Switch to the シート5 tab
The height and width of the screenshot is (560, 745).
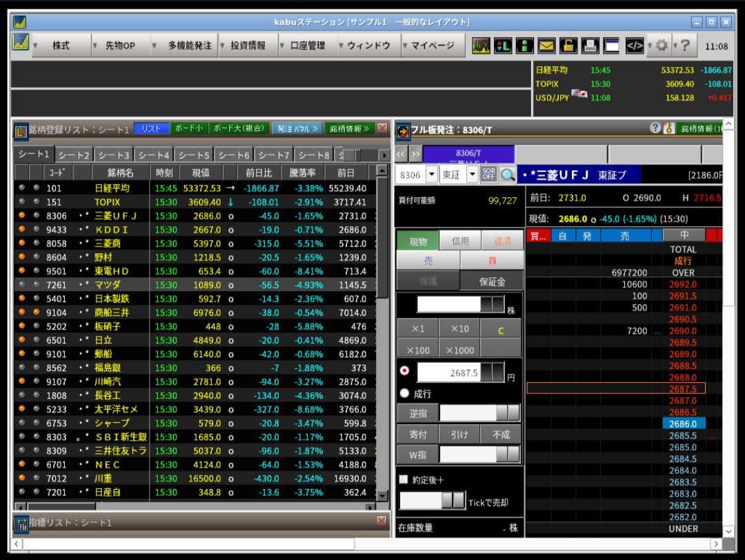pos(193,155)
